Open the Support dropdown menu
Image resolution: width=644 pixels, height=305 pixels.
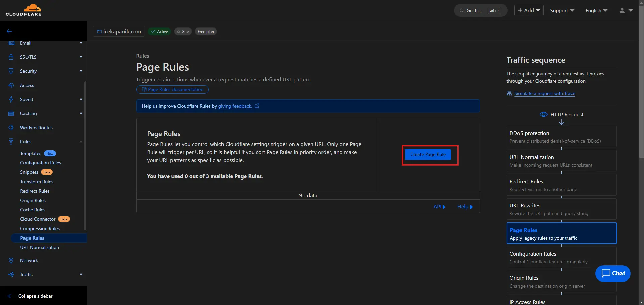[562, 11]
